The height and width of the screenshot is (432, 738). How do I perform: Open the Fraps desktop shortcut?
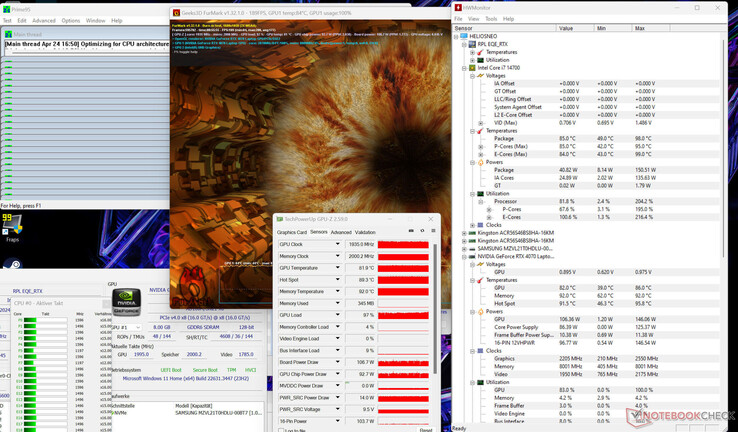(11, 224)
